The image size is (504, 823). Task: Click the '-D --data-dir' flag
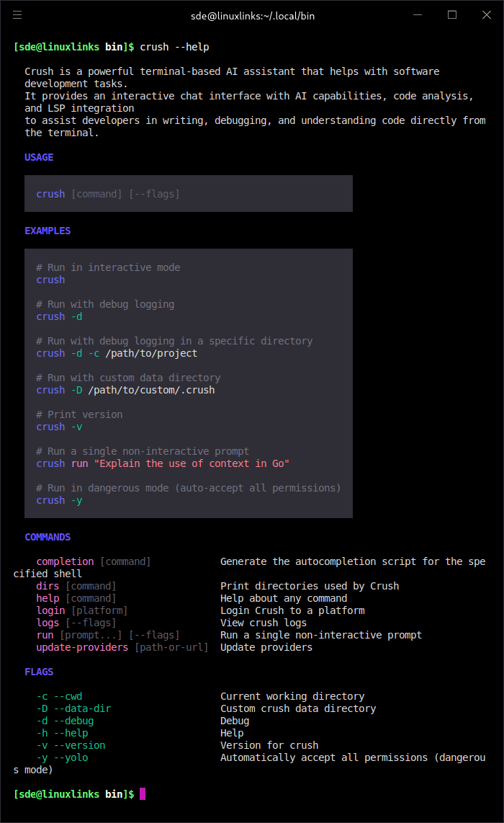[x=73, y=708]
